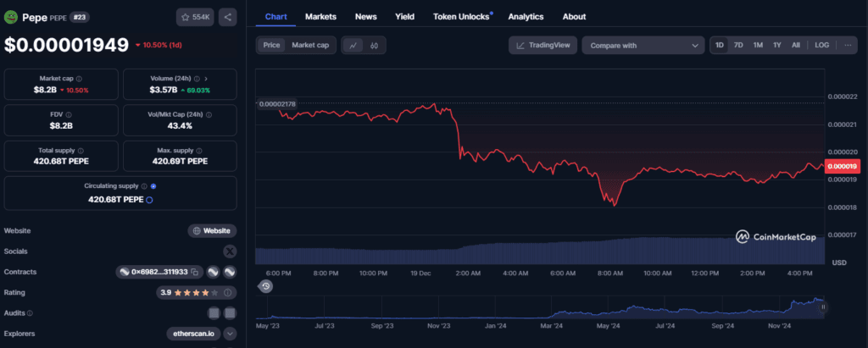Click the right handle of the range navigator

(x=823, y=307)
